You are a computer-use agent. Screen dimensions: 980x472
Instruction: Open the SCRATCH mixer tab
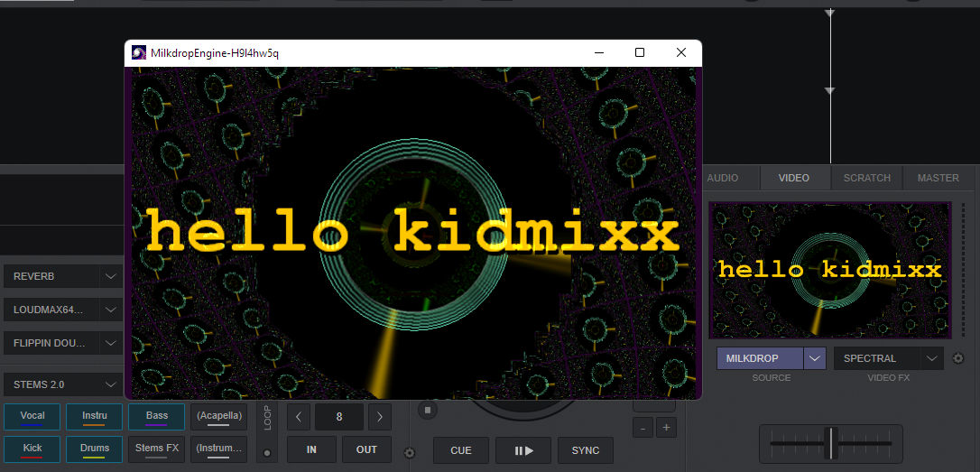click(x=867, y=178)
